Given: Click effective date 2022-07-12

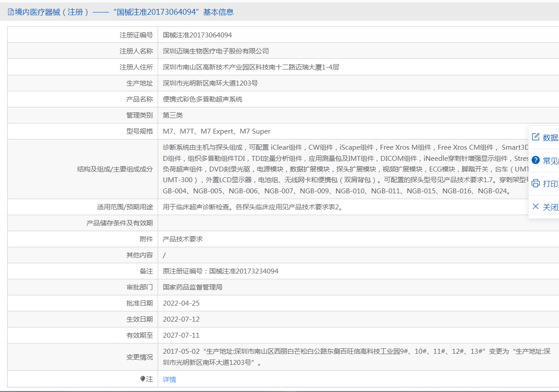Looking at the screenshot, I should coord(181,319).
